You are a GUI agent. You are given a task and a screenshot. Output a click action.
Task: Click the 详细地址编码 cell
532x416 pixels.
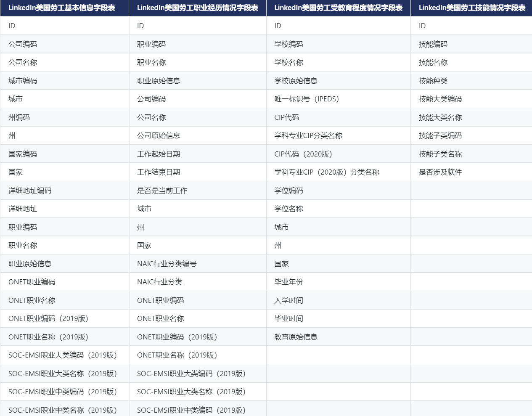click(64, 191)
